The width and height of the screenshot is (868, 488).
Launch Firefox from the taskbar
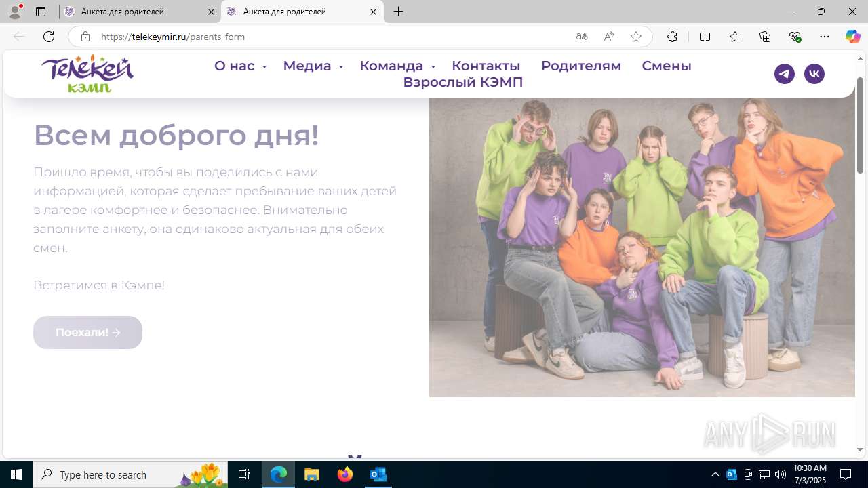345,474
